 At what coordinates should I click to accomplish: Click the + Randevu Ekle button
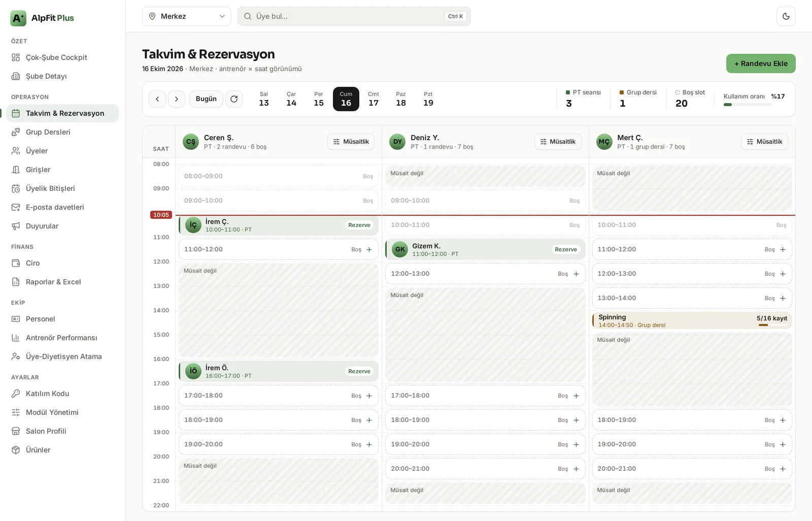(761, 63)
